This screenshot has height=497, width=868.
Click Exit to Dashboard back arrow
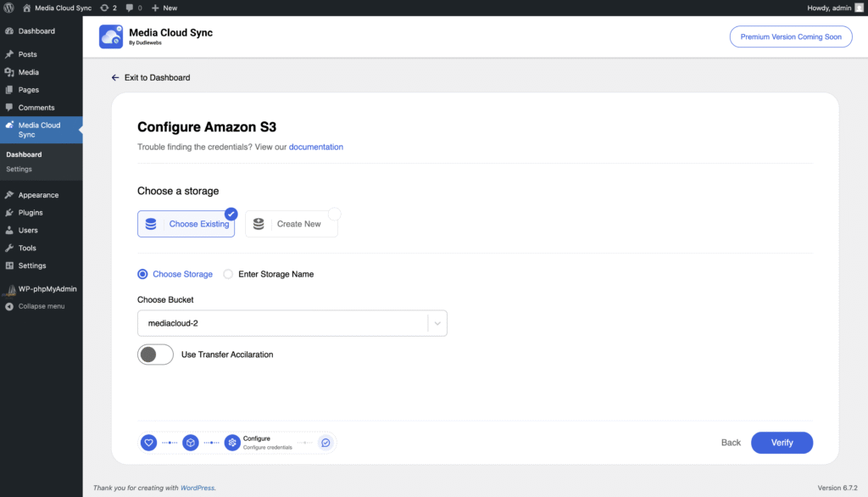115,77
